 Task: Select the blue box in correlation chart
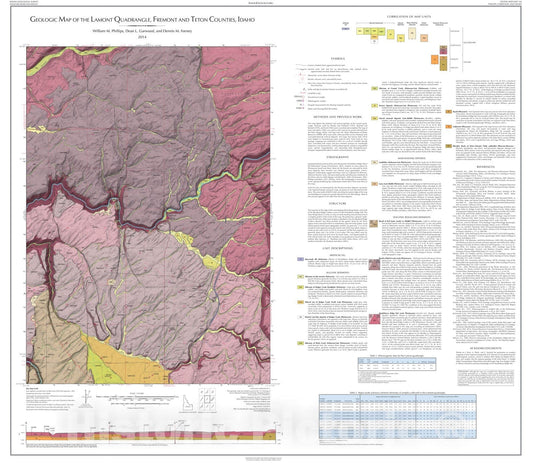point(345,29)
